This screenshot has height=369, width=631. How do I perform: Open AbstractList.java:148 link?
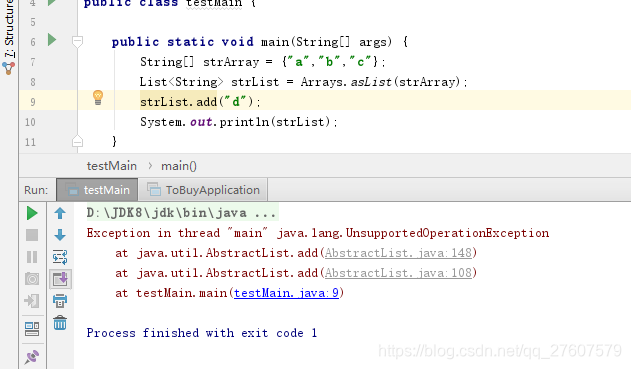(x=398, y=253)
